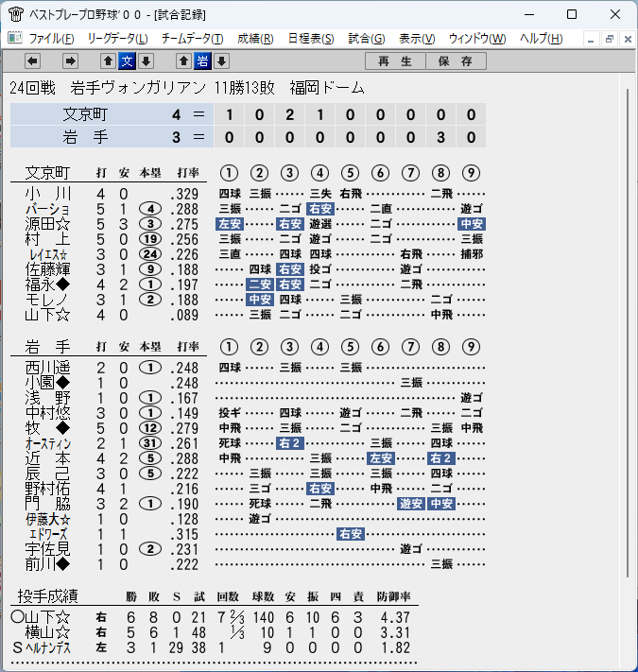Select the blue 文 team icon
Screen dimensions: 638x672
[127, 61]
